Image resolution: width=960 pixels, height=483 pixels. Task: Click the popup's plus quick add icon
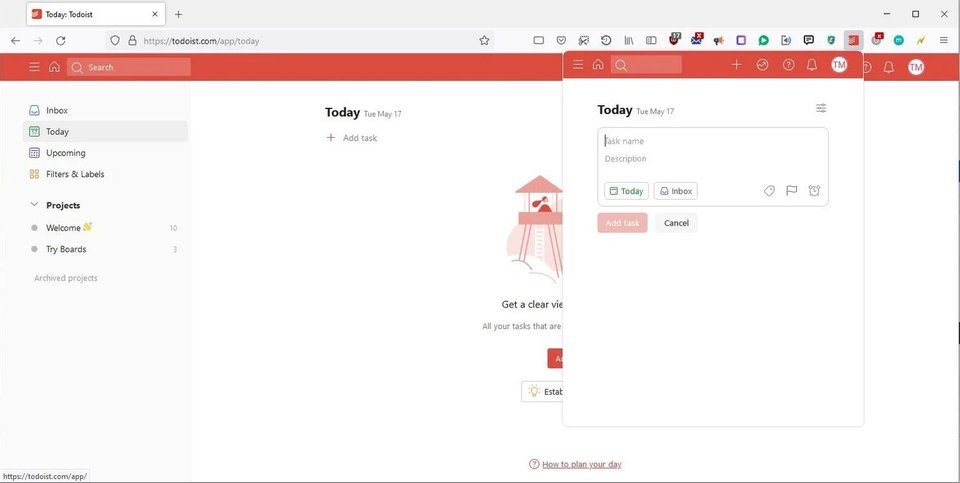click(737, 64)
